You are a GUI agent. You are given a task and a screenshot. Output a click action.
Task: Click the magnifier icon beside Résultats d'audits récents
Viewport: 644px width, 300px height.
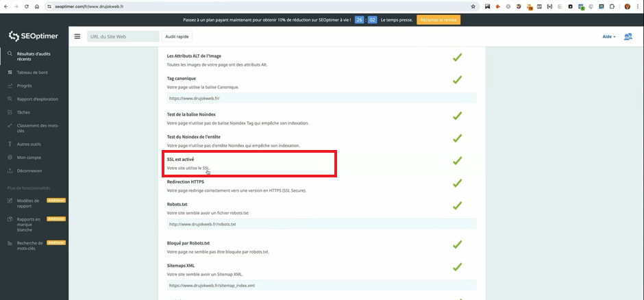coord(10,53)
